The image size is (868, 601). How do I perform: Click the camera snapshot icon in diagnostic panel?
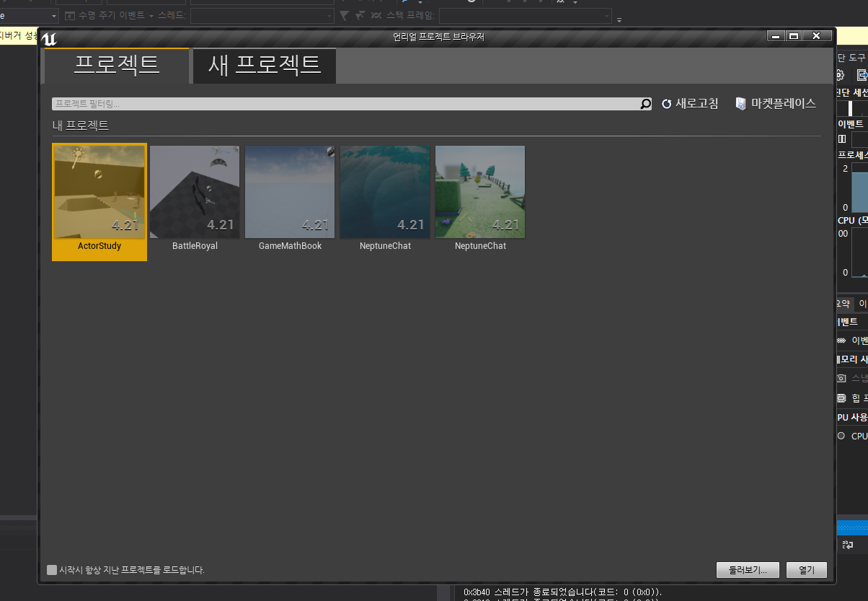(x=841, y=378)
